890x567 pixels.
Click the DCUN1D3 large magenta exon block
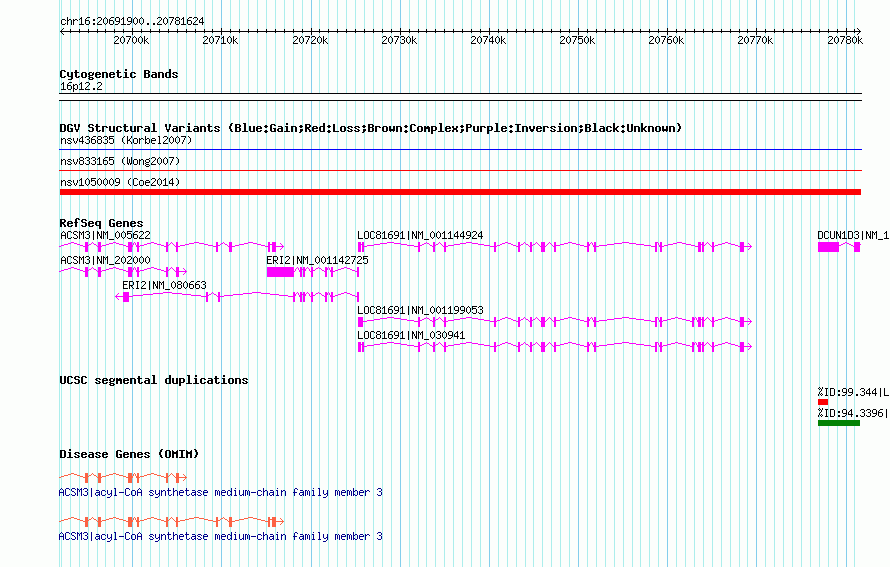click(828, 247)
